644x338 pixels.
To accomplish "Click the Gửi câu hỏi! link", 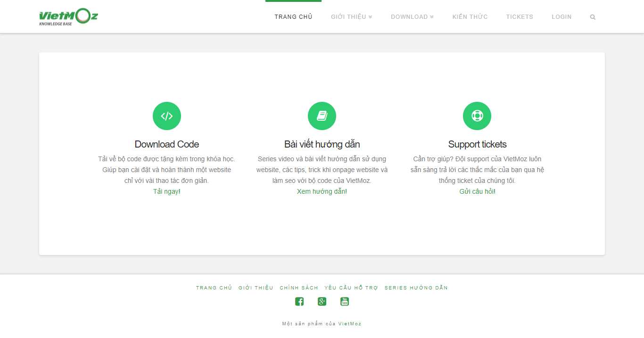I will click(477, 191).
